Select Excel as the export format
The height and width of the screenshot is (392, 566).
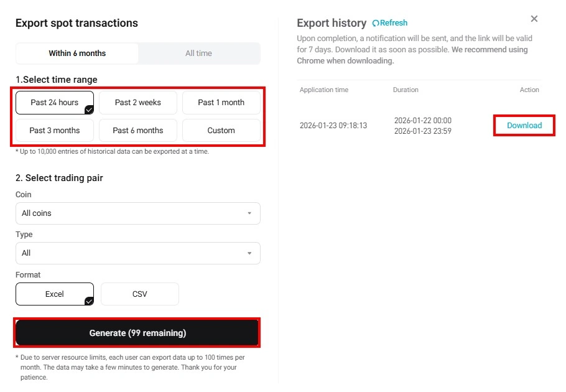55,294
